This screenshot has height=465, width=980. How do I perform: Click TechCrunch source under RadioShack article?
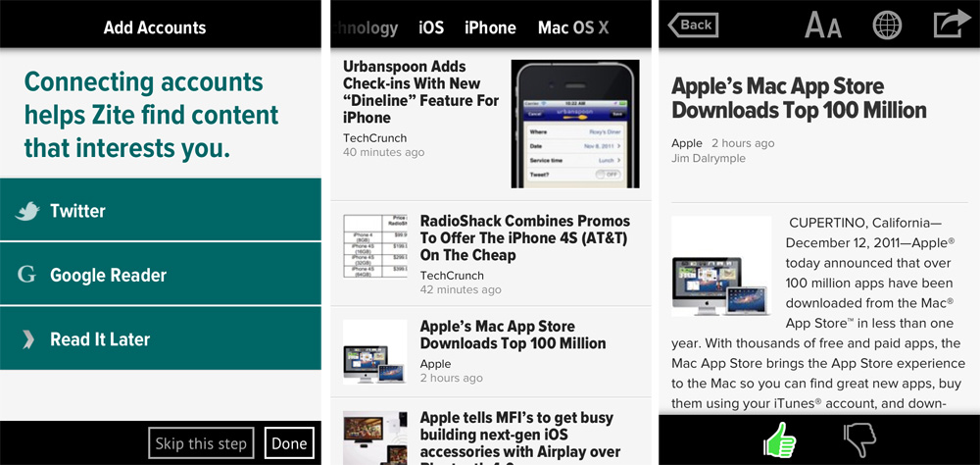tap(452, 276)
